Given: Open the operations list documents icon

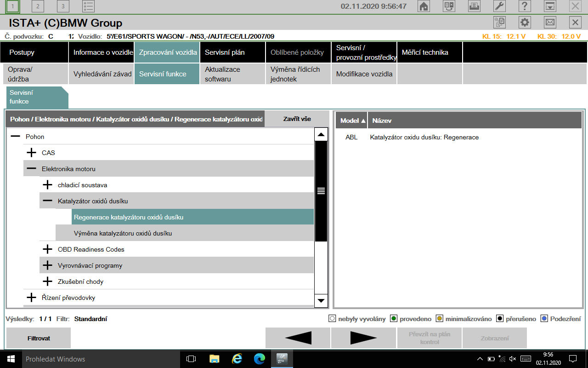Looking at the screenshot, I should pyautogui.click(x=499, y=22).
